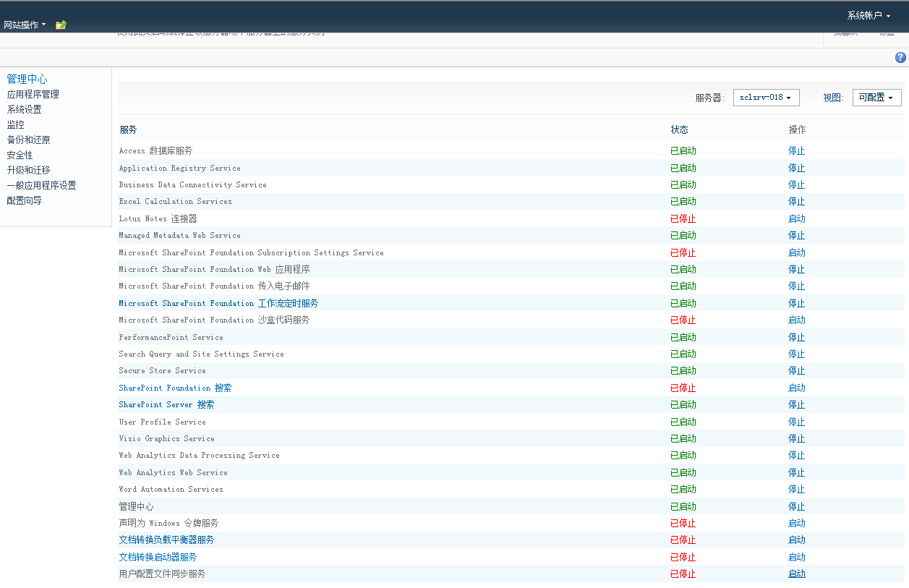Start the Lotus Notes 连接器 service
909x588 pixels.
(x=796, y=218)
